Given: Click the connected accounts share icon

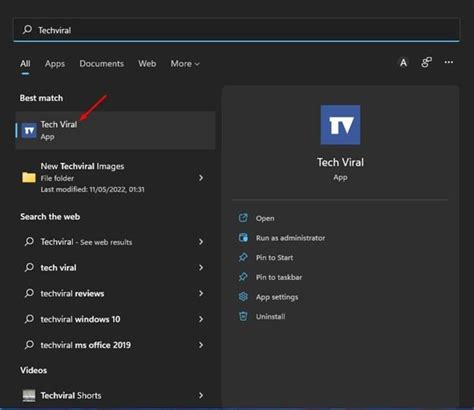Looking at the screenshot, I should click(426, 62).
